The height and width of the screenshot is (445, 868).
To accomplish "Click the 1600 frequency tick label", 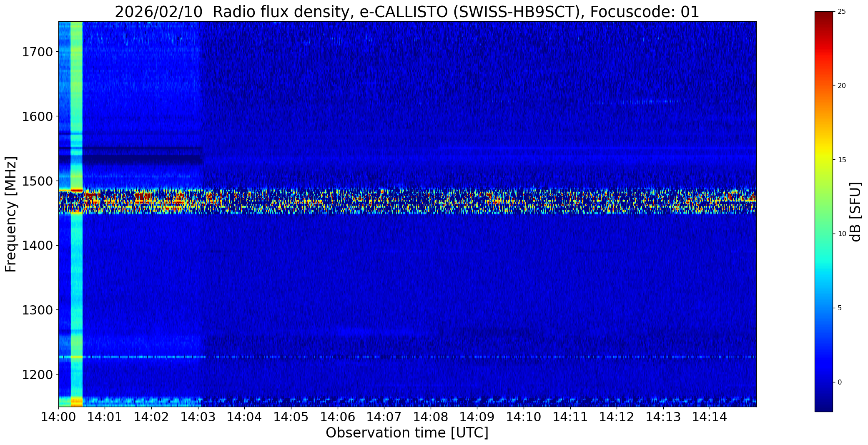I will click(x=37, y=116).
